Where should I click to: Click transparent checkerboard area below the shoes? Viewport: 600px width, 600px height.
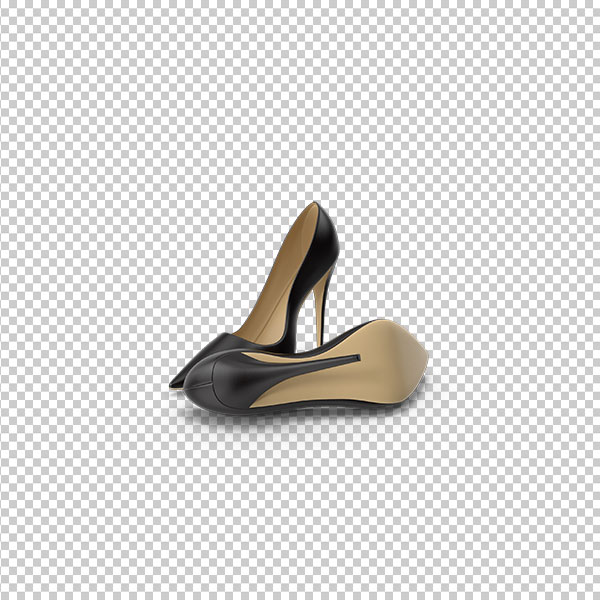(x=300, y=517)
